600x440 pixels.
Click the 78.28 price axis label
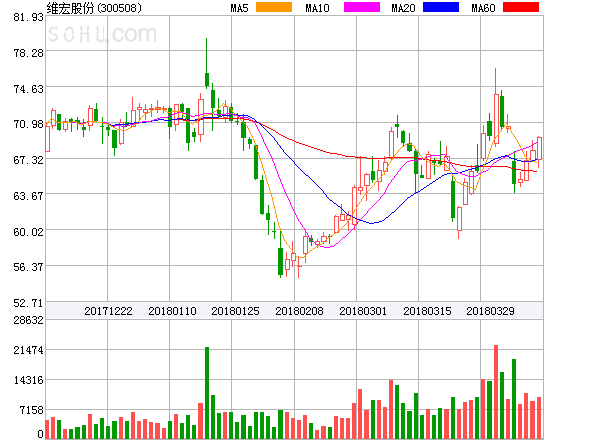click(28, 53)
